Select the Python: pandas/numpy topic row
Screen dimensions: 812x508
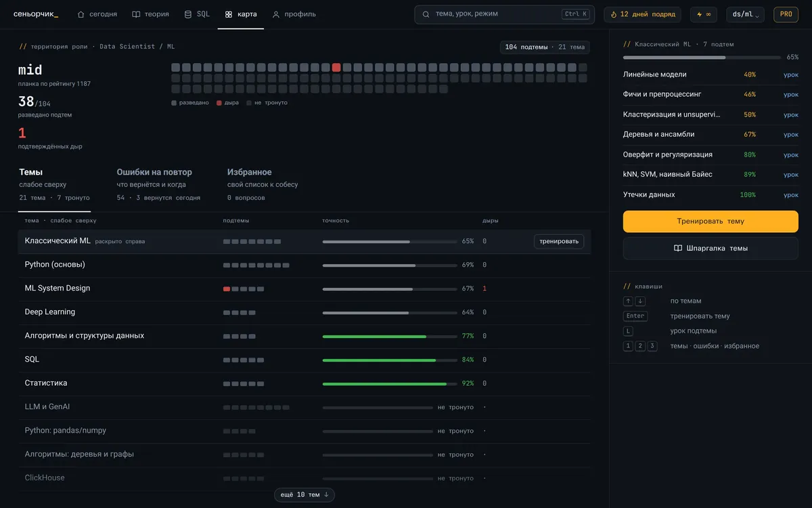pos(304,431)
